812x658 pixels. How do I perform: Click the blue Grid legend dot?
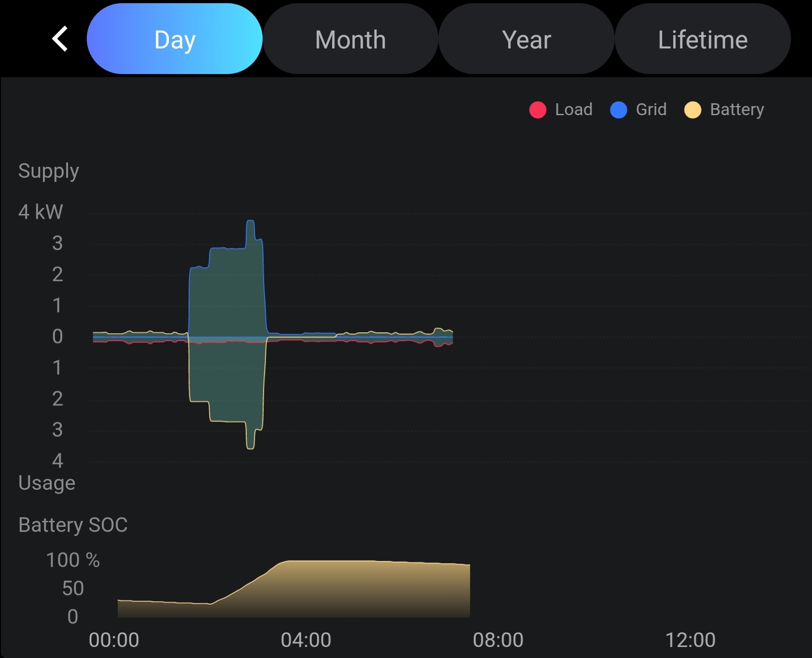pyautogui.click(x=618, y=110)
